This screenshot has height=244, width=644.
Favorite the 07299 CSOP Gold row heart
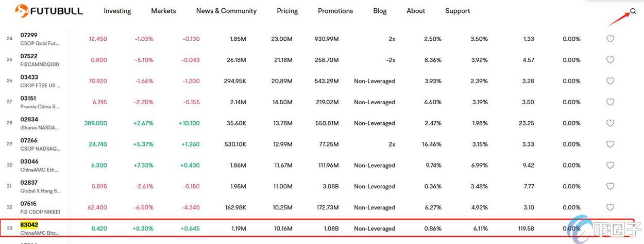click(x=610, y=39)
